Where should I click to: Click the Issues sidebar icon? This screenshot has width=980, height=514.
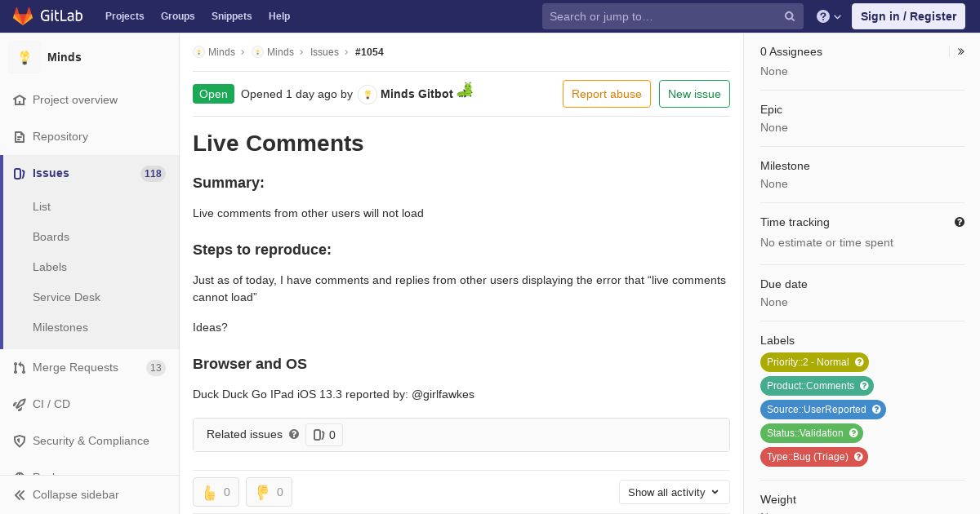click(x=20, y=173)
